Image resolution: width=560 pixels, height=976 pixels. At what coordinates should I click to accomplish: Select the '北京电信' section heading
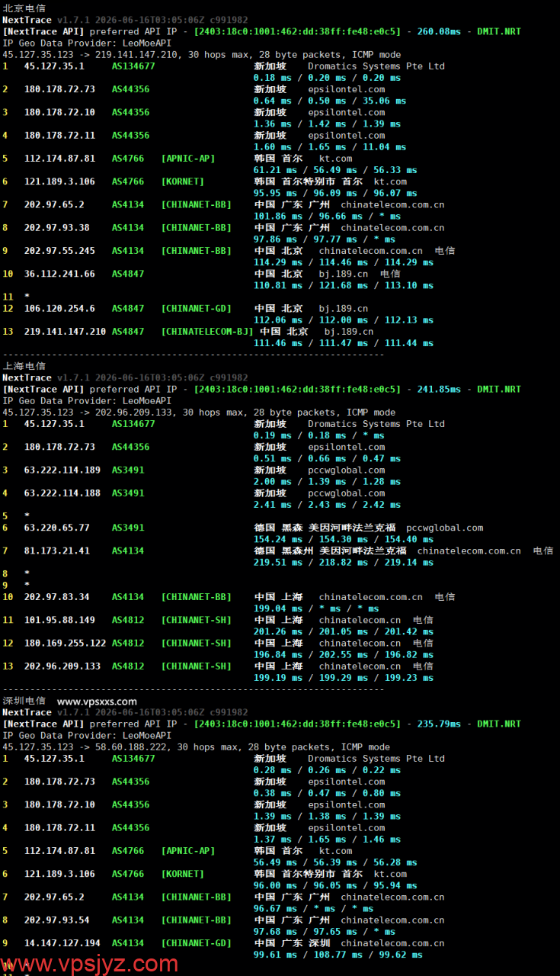tap(24, 8)
